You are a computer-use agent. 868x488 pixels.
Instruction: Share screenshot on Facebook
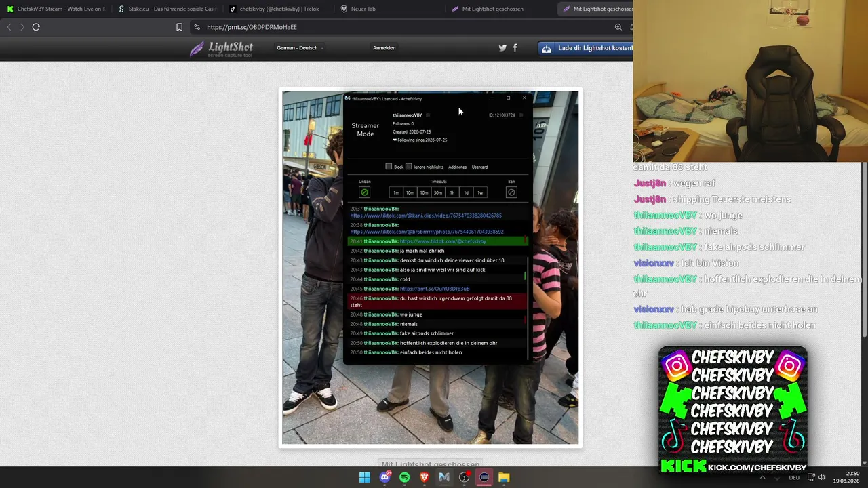[x=515, y=48]
